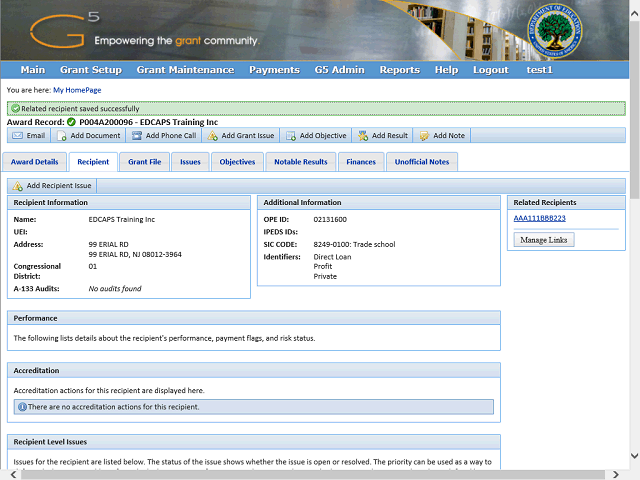Open the Reports menu

pos(399,70)
